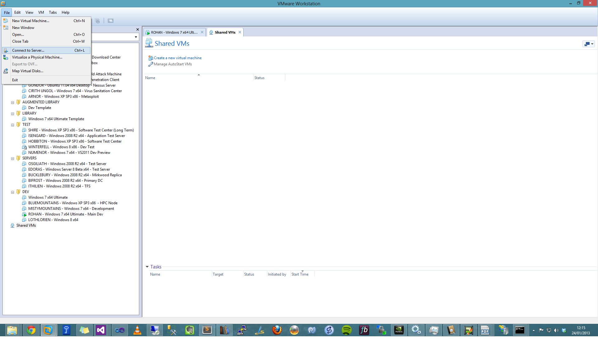
Task: Collapse the SERVERS folder in the library
Action: [12, 158]
